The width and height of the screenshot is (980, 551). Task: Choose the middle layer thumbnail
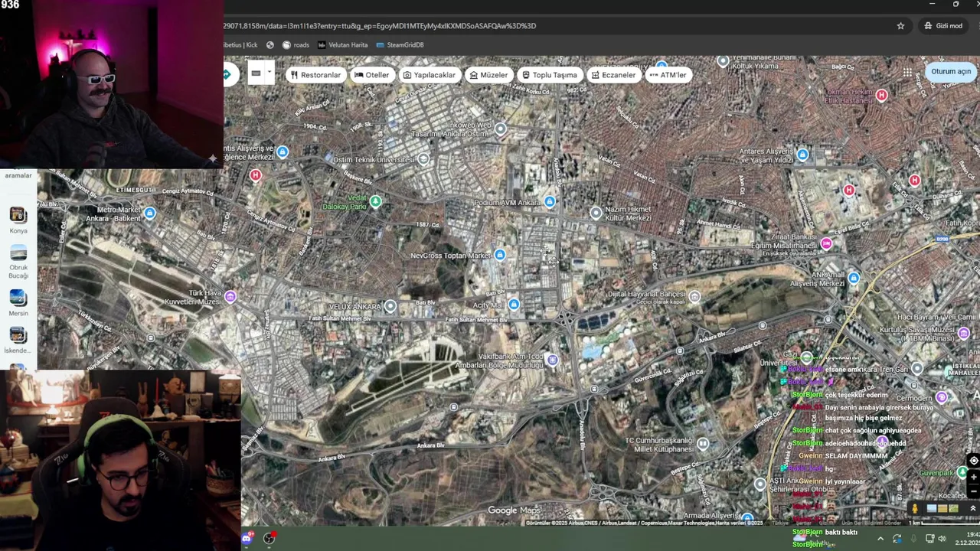click(x=943, y=508)
